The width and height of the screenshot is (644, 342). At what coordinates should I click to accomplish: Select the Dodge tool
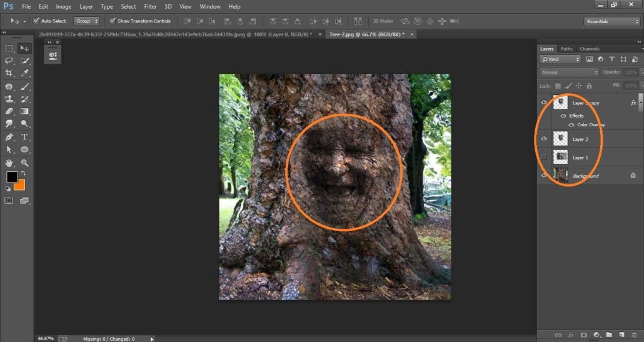coord(24,124)
